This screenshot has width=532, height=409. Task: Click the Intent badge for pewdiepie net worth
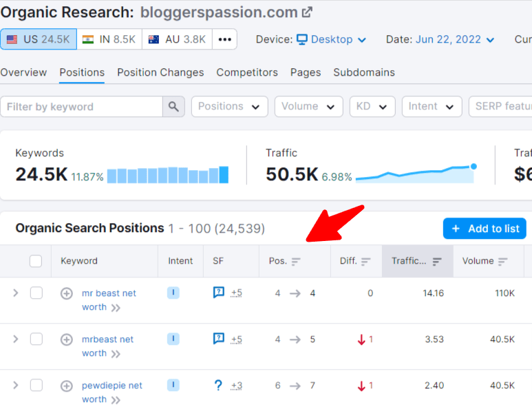point(173,385)
